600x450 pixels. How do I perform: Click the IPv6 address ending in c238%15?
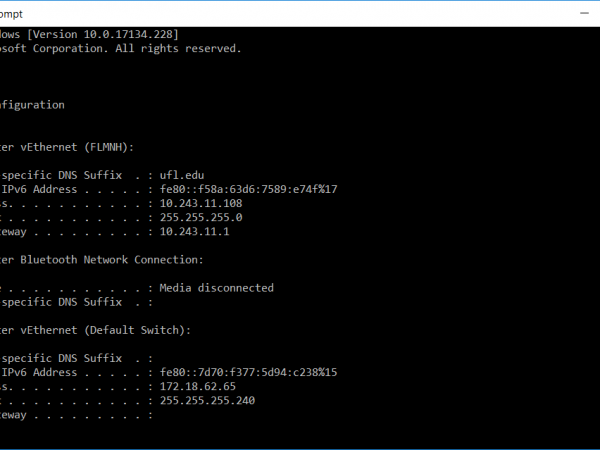[248, 372]
